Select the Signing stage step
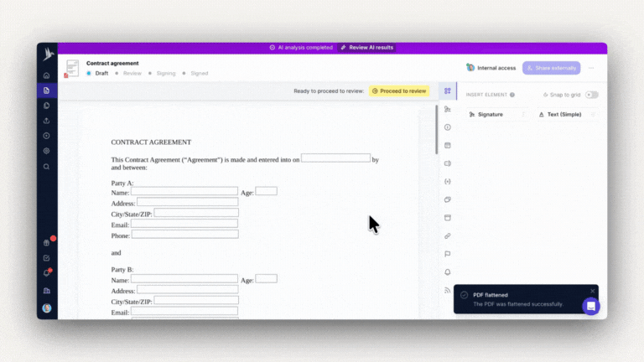 pos(162,73)
